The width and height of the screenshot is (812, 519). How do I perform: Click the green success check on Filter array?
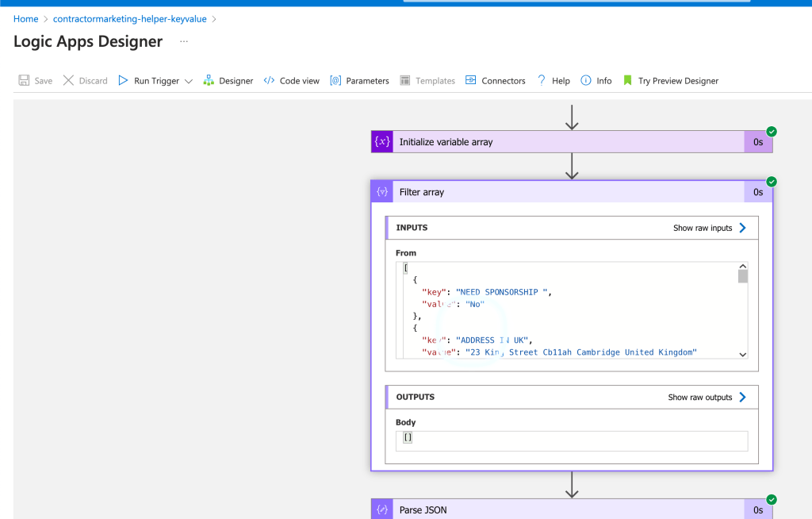coord(772,182)
